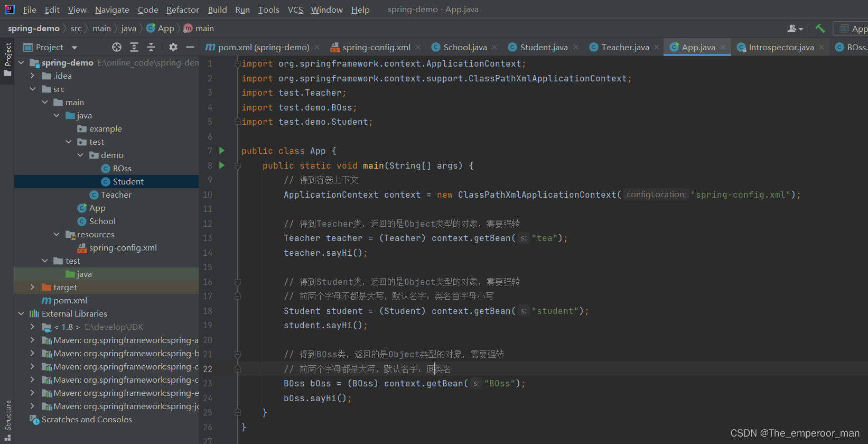This screenshot has height=444, width=868.
Task: Open the Navigate menu
Action: point(112,10)
